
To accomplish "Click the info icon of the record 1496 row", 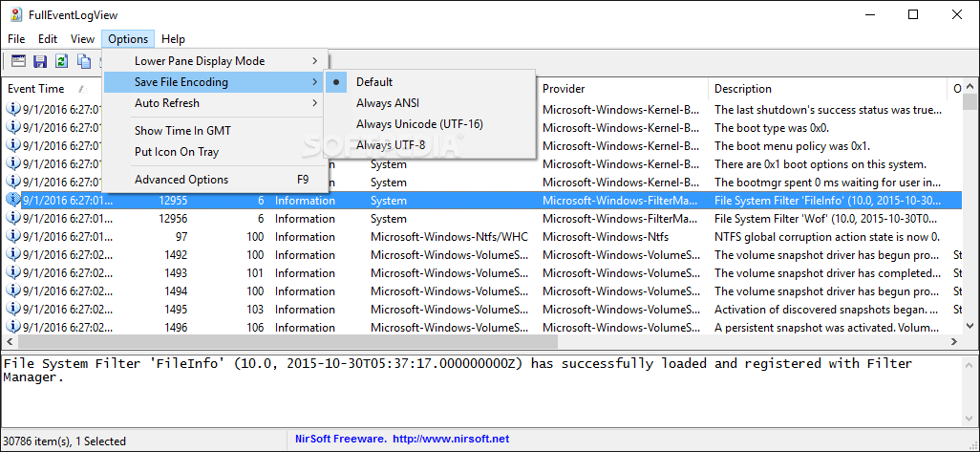I will (x=13, y=327).
